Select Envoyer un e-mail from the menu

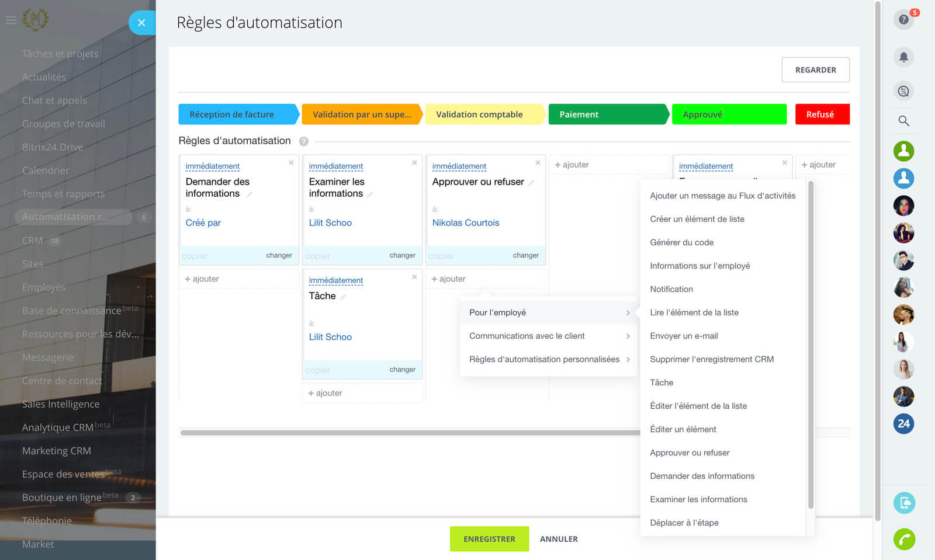(684, 336)
